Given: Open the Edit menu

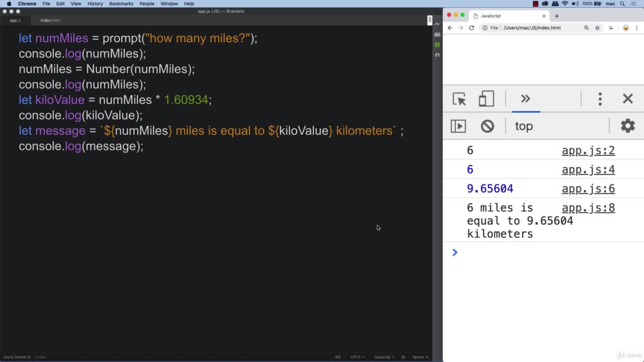Looking at the screenshot, I should (x=60, y=4).
